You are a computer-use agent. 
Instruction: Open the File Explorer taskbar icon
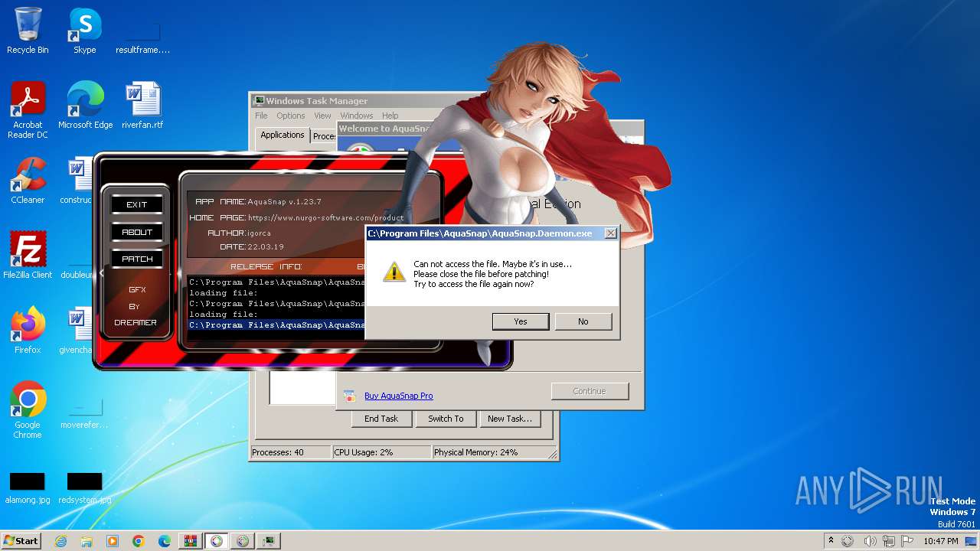[87, 541]
